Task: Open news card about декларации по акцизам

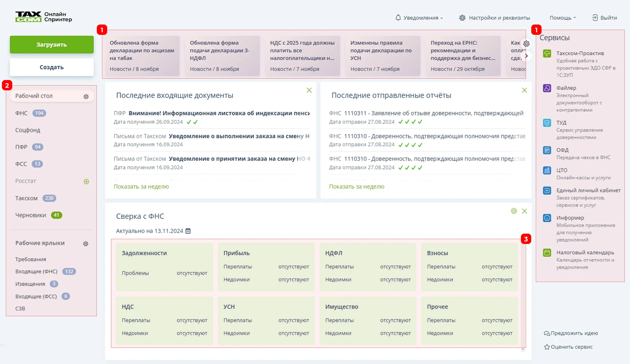Action: click(x=142, y=56)
